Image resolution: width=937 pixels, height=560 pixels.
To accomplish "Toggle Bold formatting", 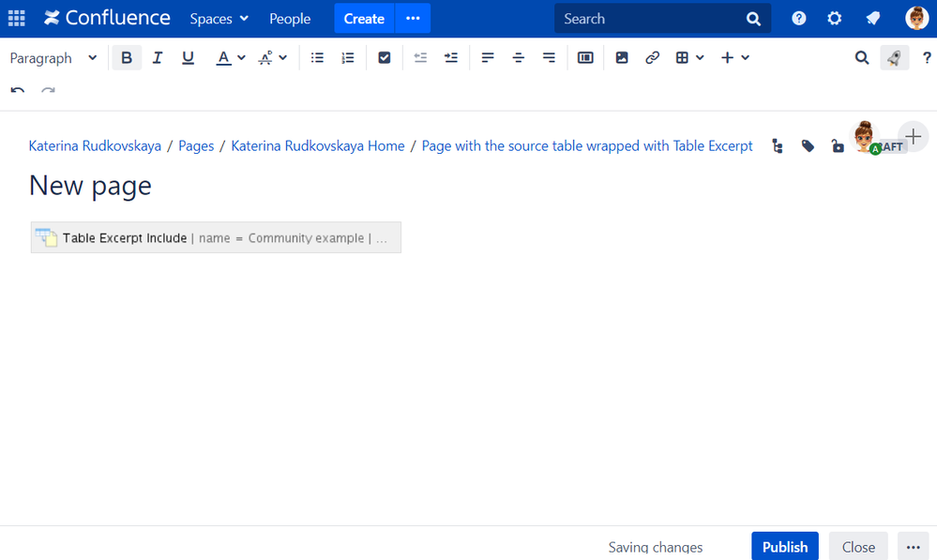I will tap(127, 58).
